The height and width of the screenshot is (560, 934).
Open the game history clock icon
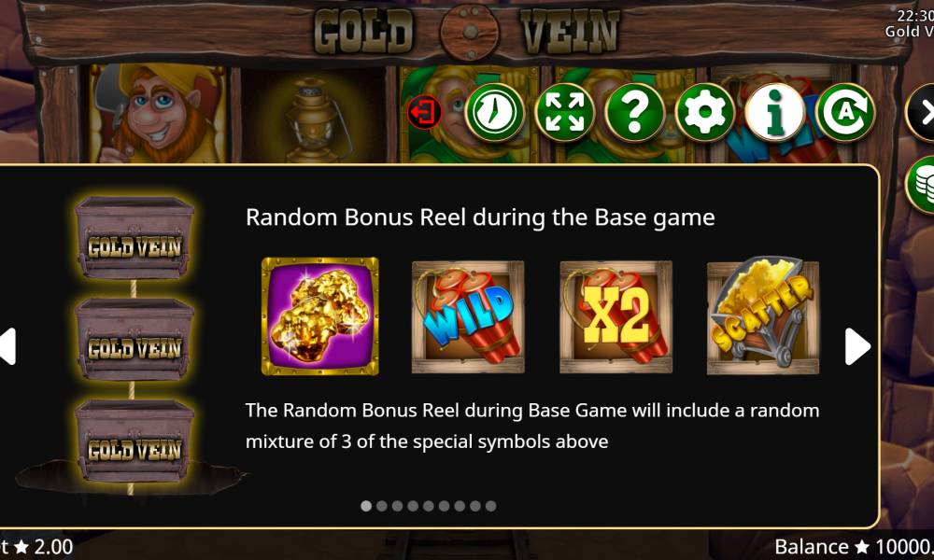point(494,112)
